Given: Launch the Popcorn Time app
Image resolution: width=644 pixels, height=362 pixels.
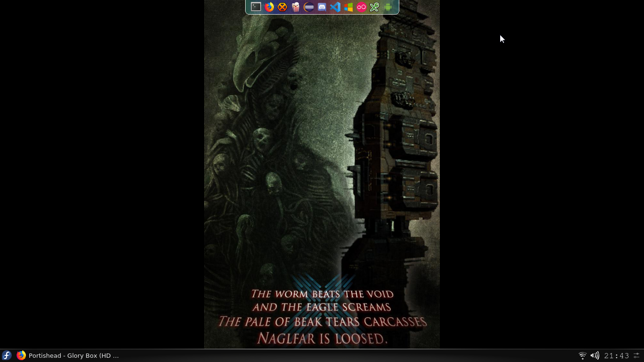Looking at the screenshot, I should [x=296, y=7].
